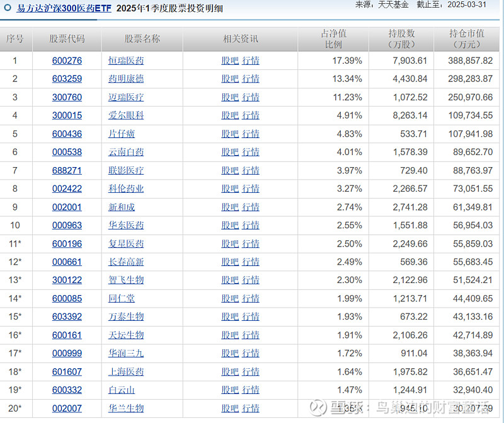Image resolution: width=504 pixels, height=423 pixels.
Task: Open 行情 link in 华东医药 row
Action: [250, 226]
